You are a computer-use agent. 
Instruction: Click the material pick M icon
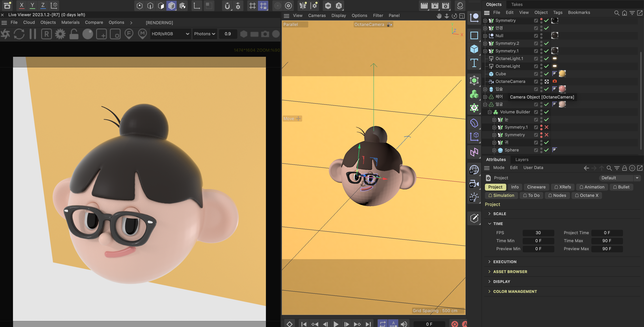pyautogui.click(x=142, y=34)
